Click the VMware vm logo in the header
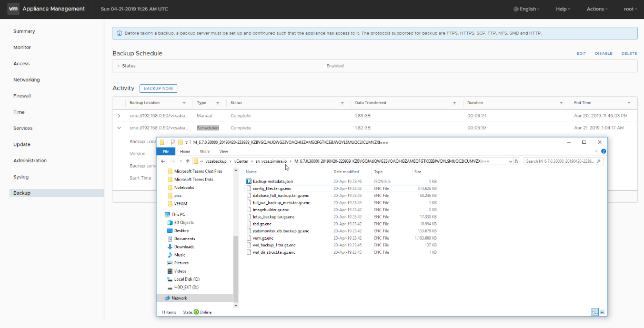This screenshot has width=644, height=328. coord(14,8)
